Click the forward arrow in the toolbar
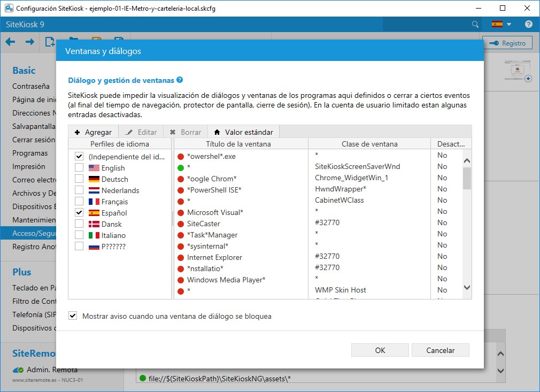 pyautogui.click(x=30, y=42)
